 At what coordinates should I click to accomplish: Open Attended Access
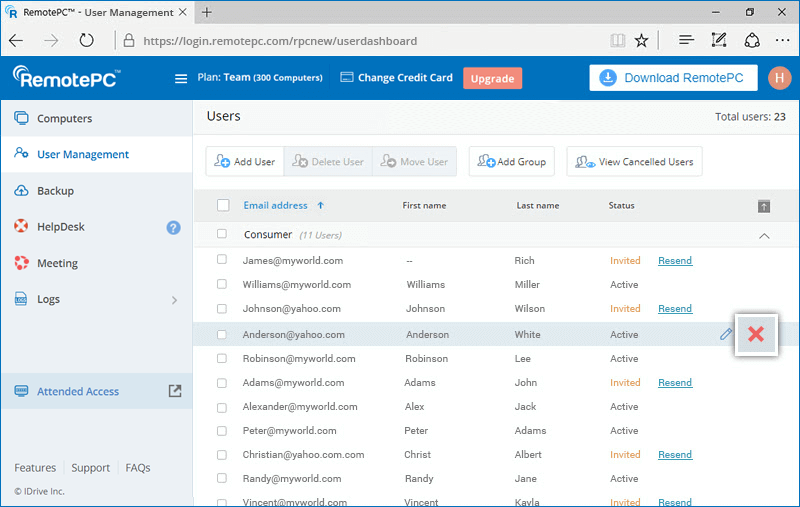tap(96, 391)
